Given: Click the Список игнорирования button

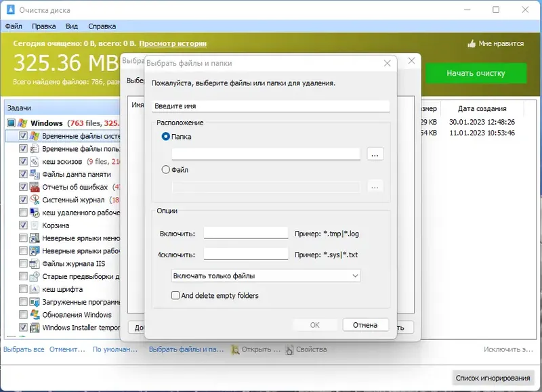Looking at the screenshot, I should point(493,378).
